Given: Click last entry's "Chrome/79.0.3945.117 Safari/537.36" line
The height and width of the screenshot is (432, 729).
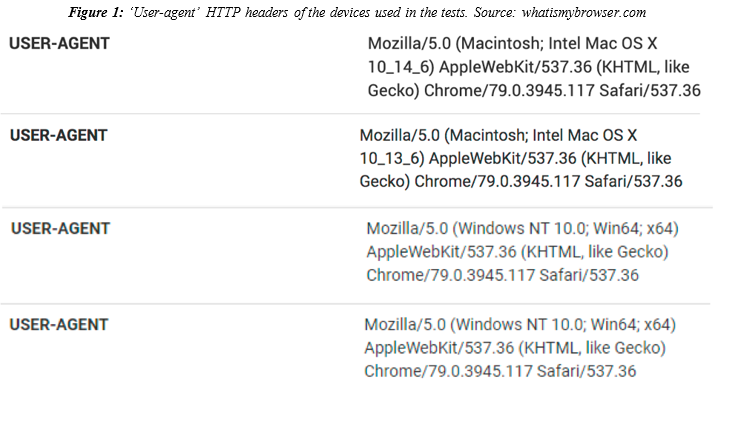Looking at the screenshot, I should pyautogui.click(x=500, y=371).
